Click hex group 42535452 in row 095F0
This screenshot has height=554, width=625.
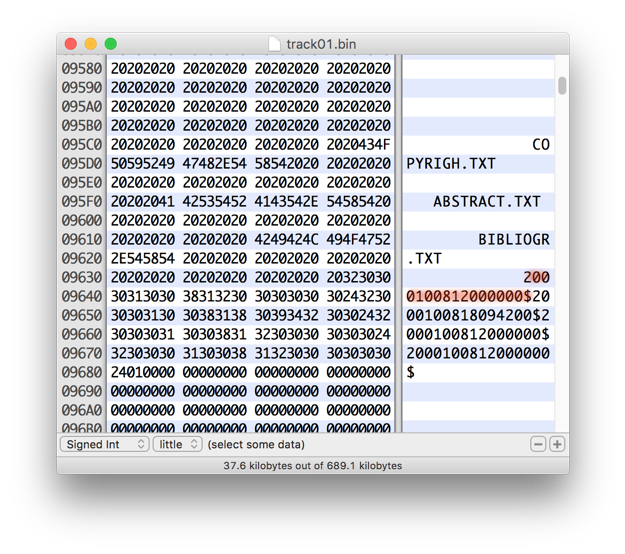[x=214, y=201]
